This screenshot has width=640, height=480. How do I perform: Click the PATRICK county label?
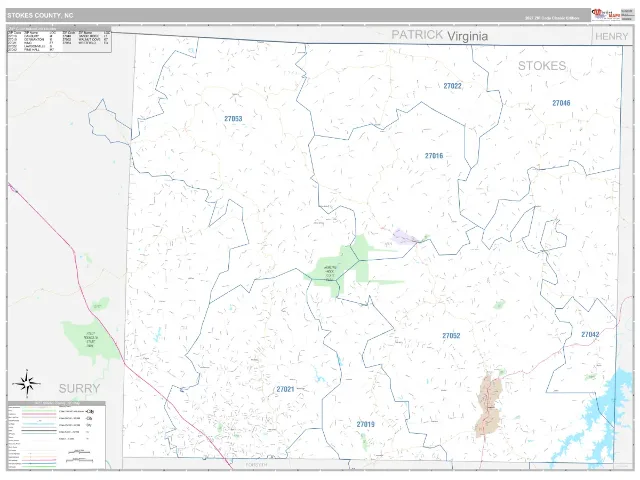click(417, 35)
